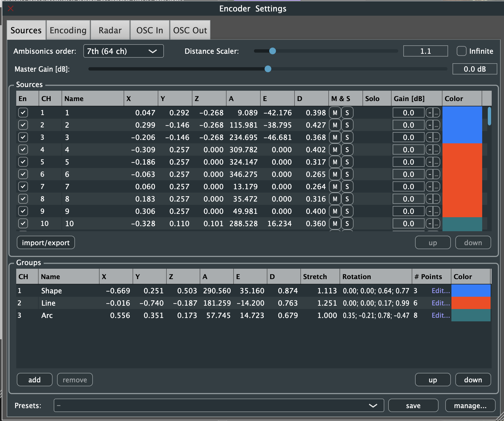Open the Ambisonics order dropdown
Viewport: 504px width, 421px height.
tap(123, 51)
